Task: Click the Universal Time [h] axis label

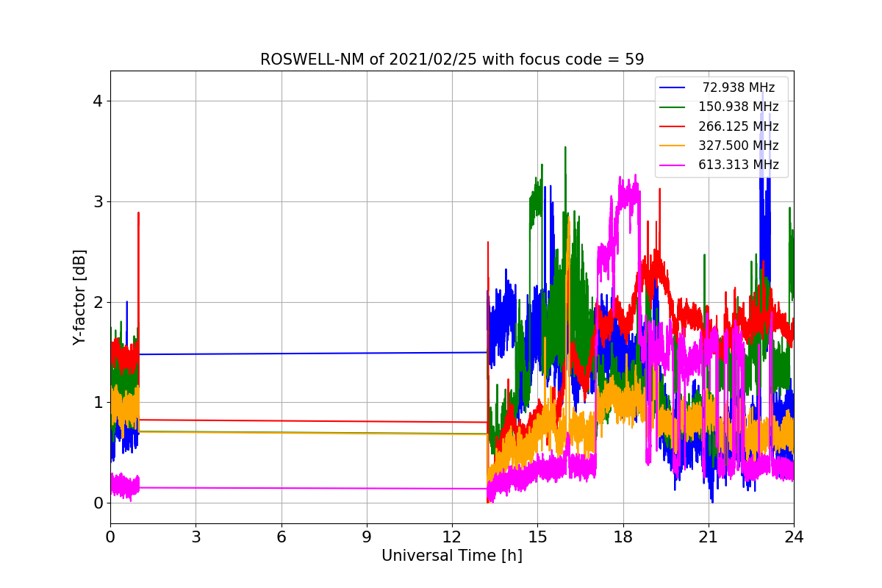Action: (x=452, y=556)
